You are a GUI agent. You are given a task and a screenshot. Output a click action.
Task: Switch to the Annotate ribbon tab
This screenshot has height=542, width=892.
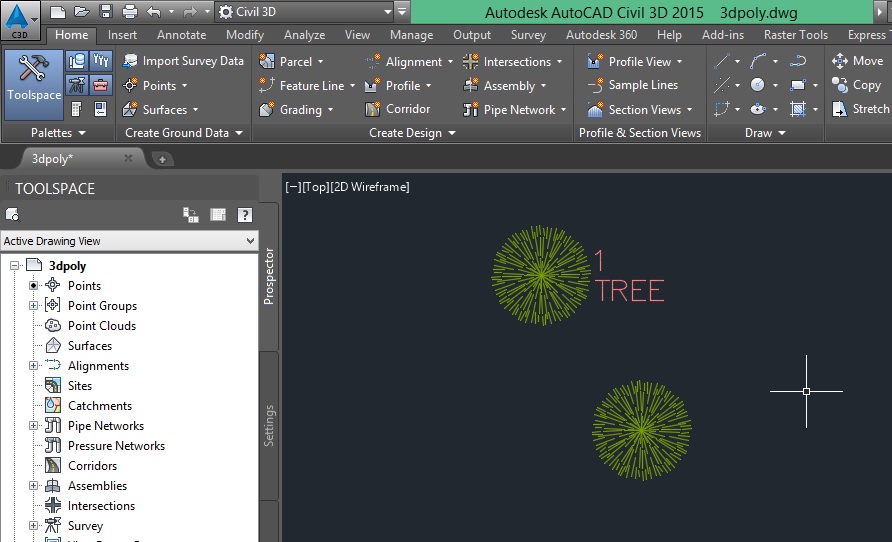[181, 35]
